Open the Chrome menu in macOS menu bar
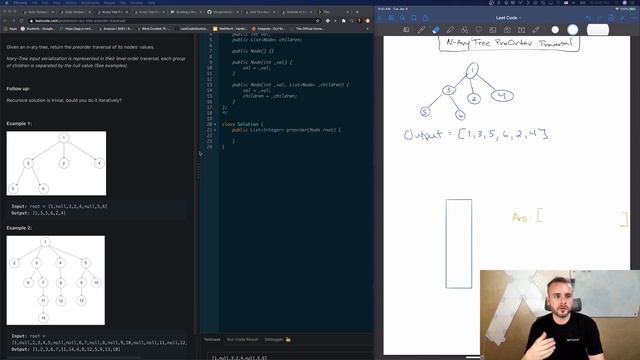The image size is (640, 360). (20, 3)
